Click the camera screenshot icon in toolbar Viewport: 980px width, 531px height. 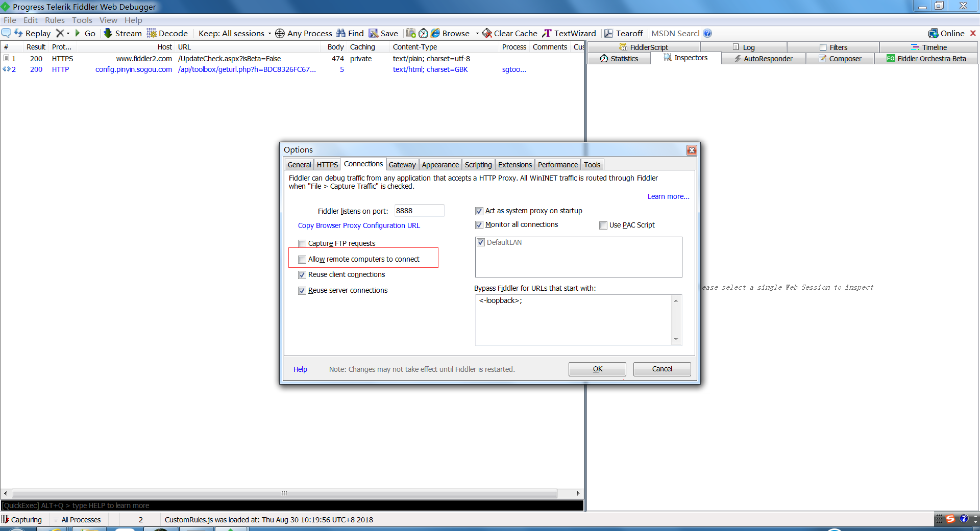410,33
